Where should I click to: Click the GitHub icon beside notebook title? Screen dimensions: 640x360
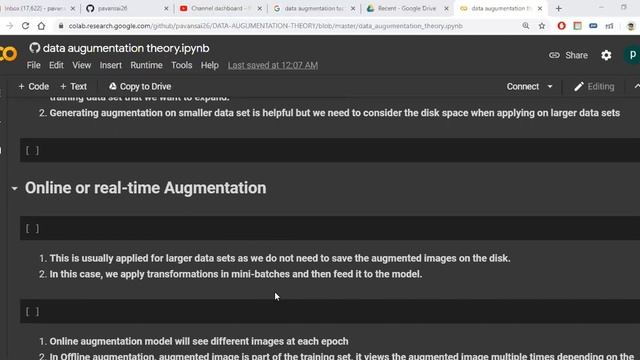click(34, 48)
